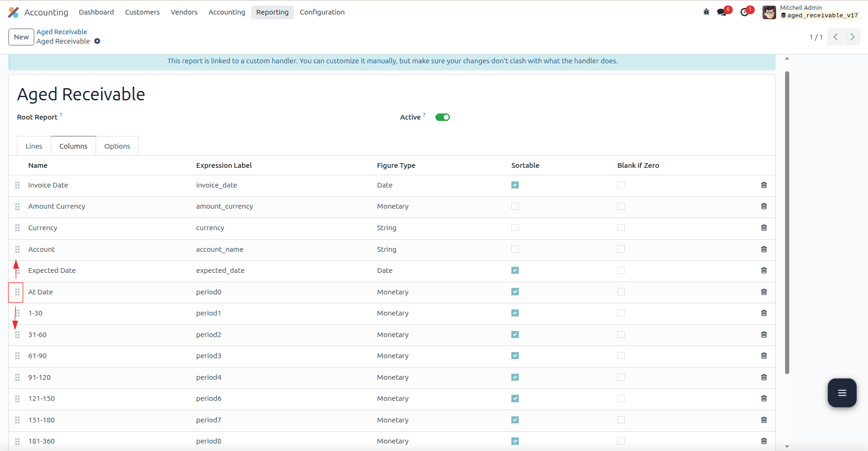
Task: Open Mitchell Admin user avatar menu
Action: click(x=769, y=12)
